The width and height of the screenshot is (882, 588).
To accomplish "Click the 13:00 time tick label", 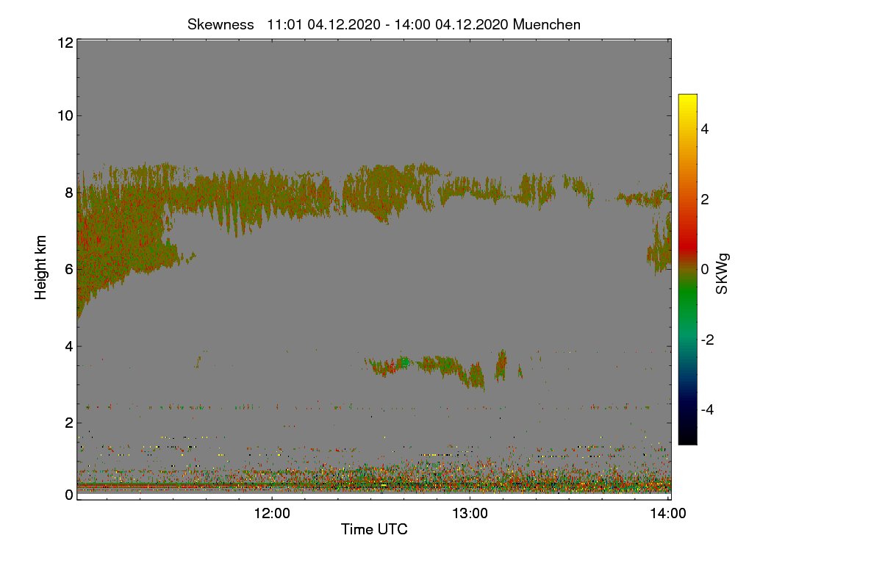I will 470,514.
